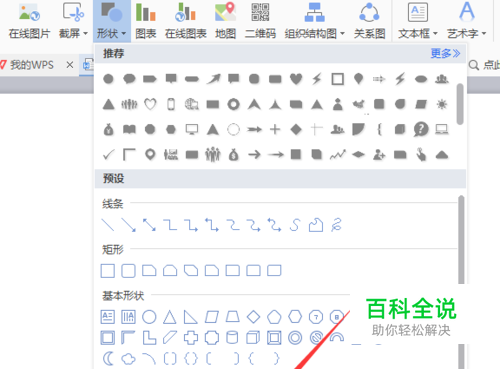500x369 pixels.
Task: Pick the cloud basic shape
Action: pos(128,359)
